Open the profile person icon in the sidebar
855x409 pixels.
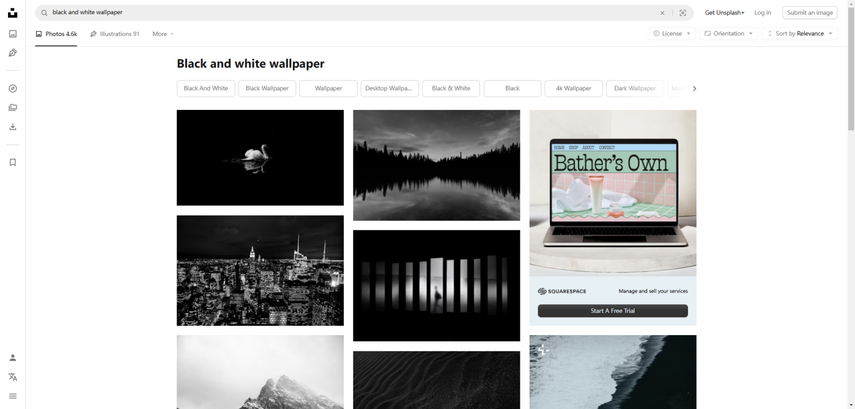coord(13,358)
